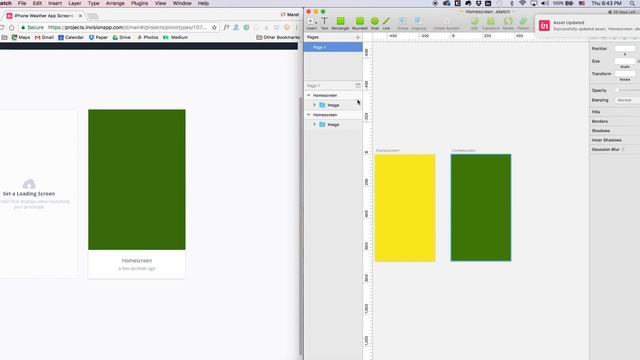
Task: Click the browser home icon
Action: pyautogui.click(x=11, y=27)
